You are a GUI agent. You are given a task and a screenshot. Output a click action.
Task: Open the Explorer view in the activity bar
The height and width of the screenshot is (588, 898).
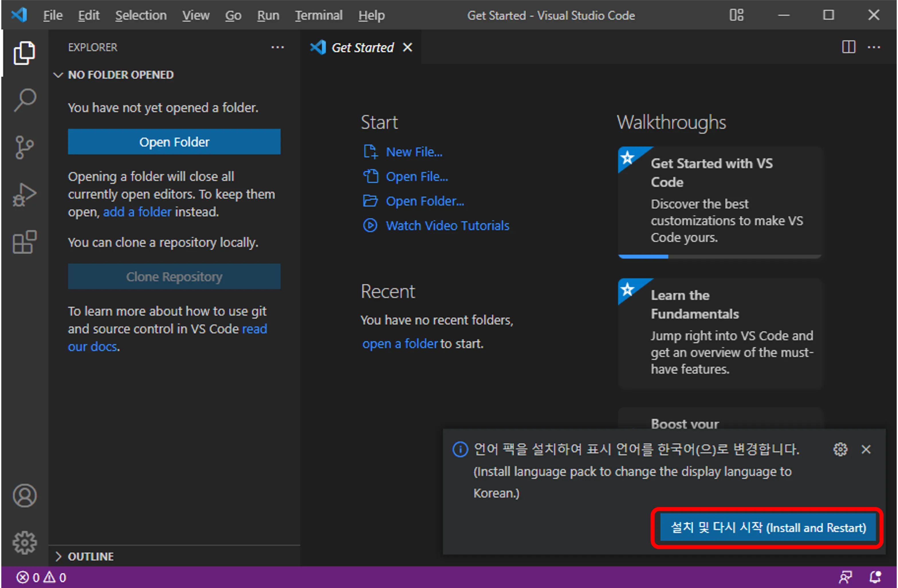tap(24, 53)
